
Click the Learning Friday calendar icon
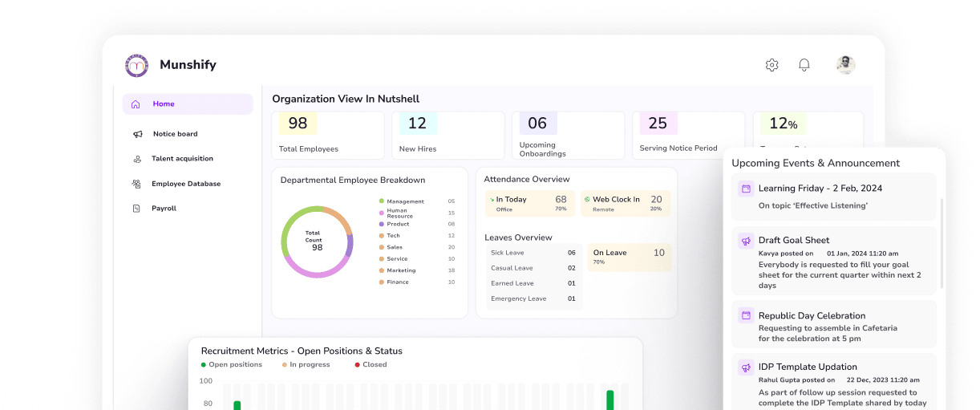(746, 189)
